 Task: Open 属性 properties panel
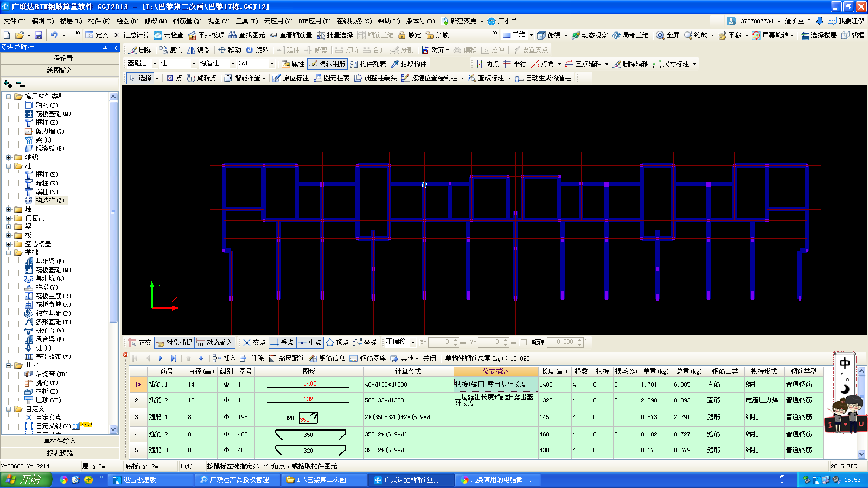pos(293,63)
